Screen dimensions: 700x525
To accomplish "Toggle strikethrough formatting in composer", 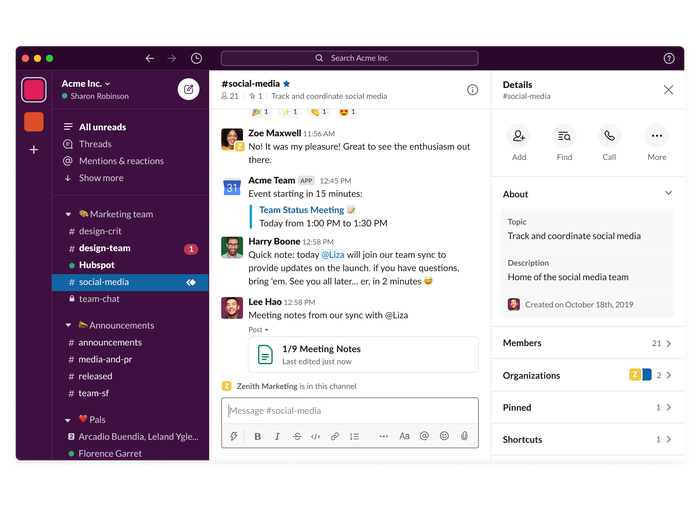I will click(297, 436).
